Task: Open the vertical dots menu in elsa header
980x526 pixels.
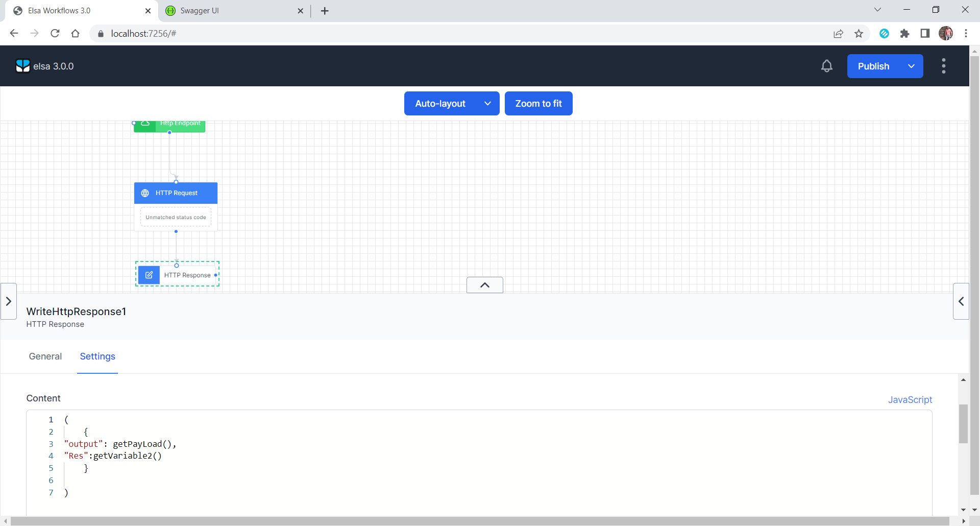Action: [x=944, y=66]
